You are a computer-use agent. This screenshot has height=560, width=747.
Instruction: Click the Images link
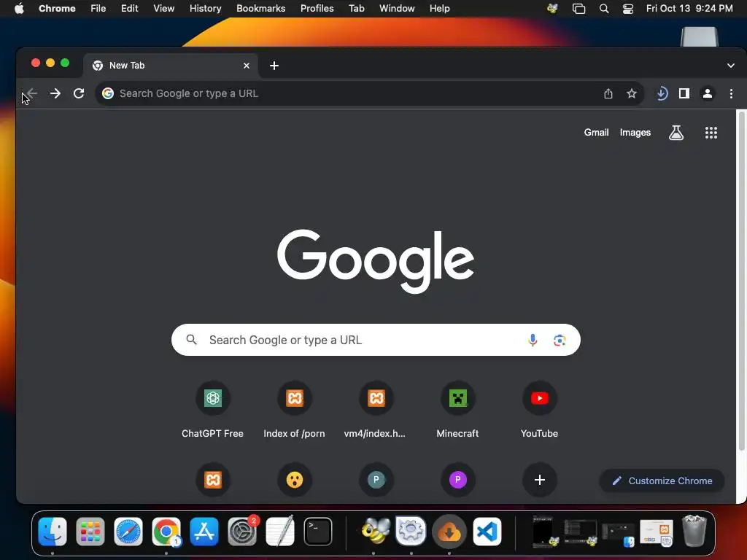[635, 133]
